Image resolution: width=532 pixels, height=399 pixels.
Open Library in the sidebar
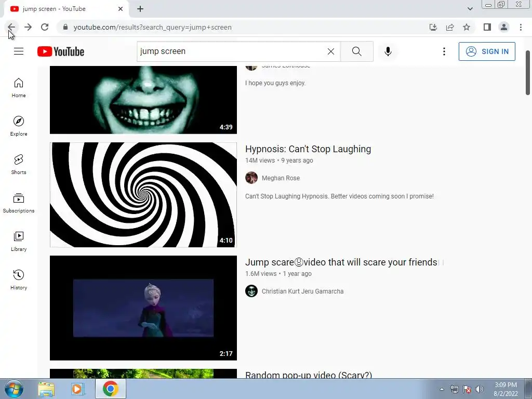[19, 241]
